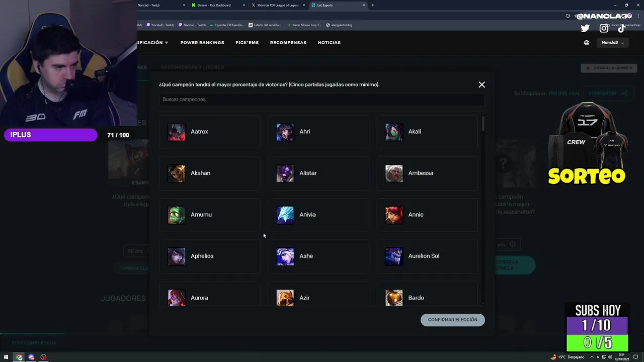Click the champion list scrollbar thumb

point(483,124)
